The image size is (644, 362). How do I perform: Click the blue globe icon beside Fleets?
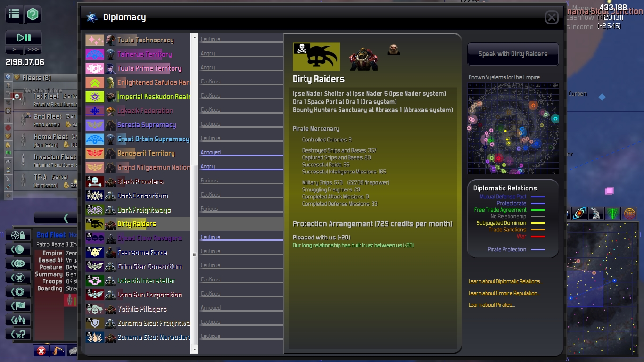[x=8, y=77]
